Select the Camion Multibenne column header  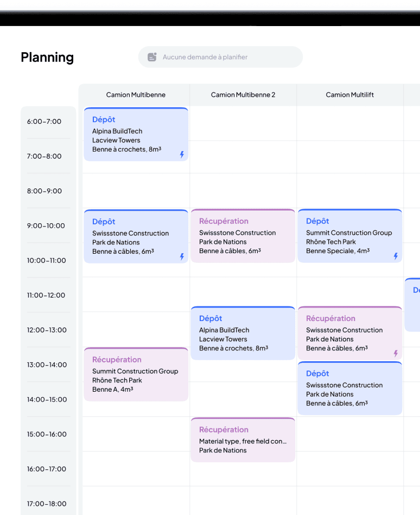[x=136, y=95]
